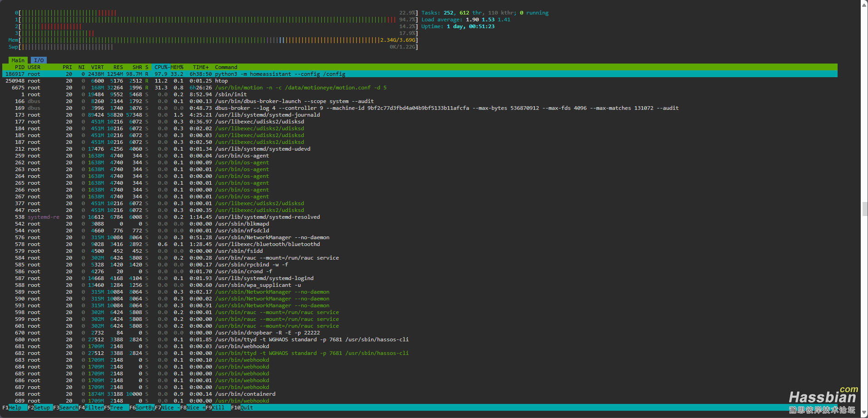This screenshot has width=868, height=418.
Task: Select the bluetoothd process row
Action: point(420,244)
